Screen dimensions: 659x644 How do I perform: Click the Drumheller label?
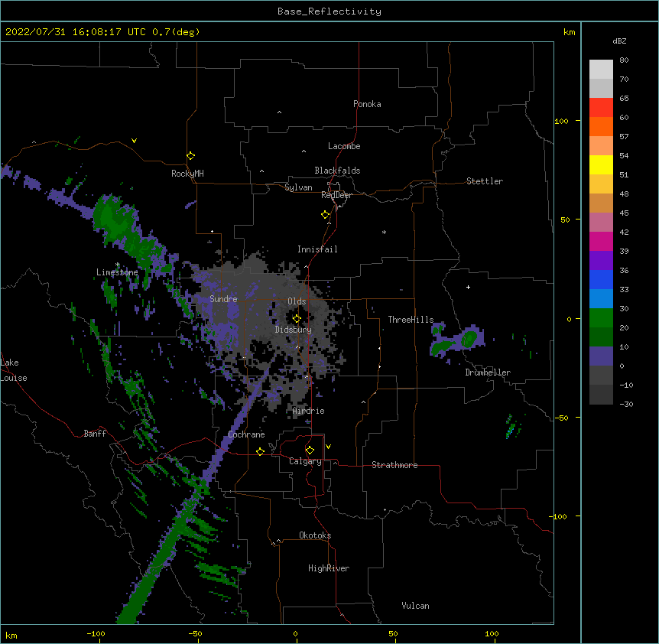tap(488, 372)
